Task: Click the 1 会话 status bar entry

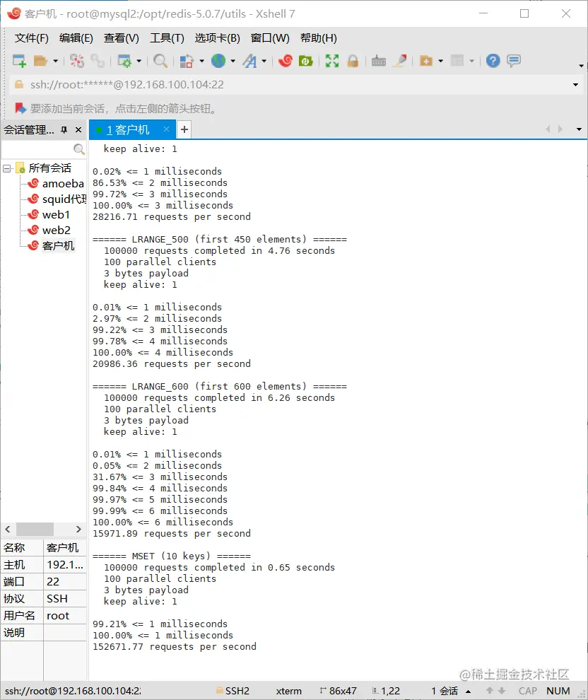Action: click(x=445, y=691)
